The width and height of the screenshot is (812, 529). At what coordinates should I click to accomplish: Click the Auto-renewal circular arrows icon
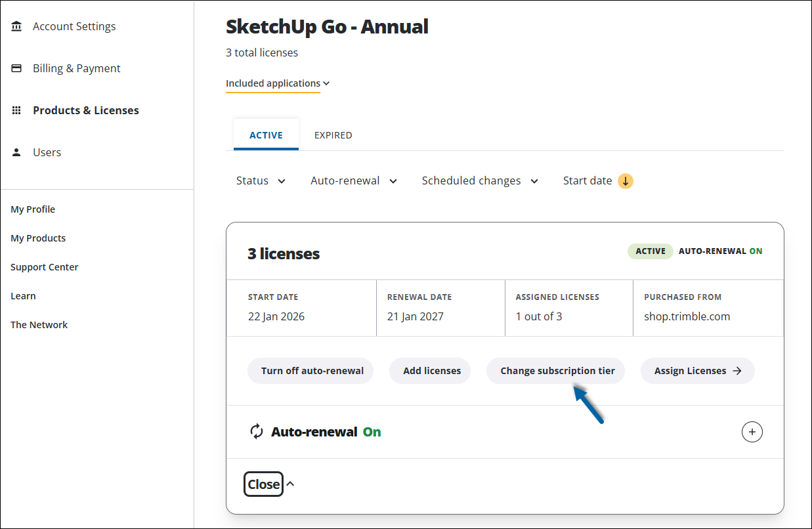click(x=257, y=432)
